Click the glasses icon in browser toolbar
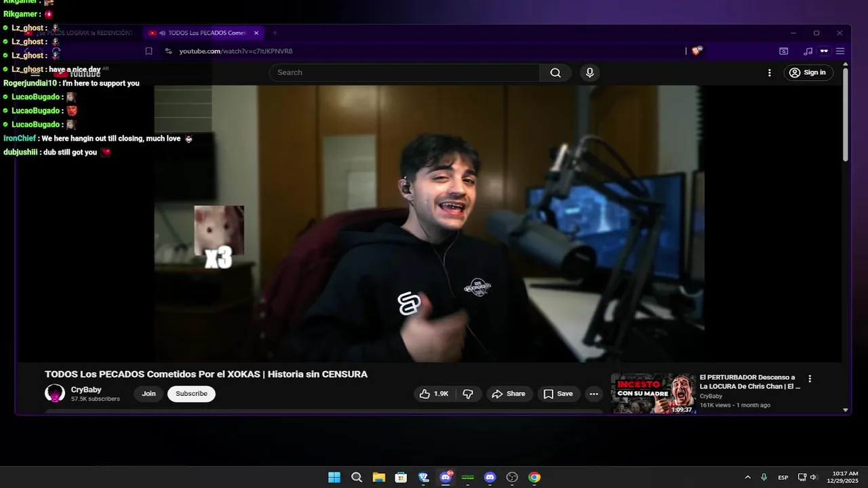The width and height of the screenshot is (868, 488). coord(824,51)
